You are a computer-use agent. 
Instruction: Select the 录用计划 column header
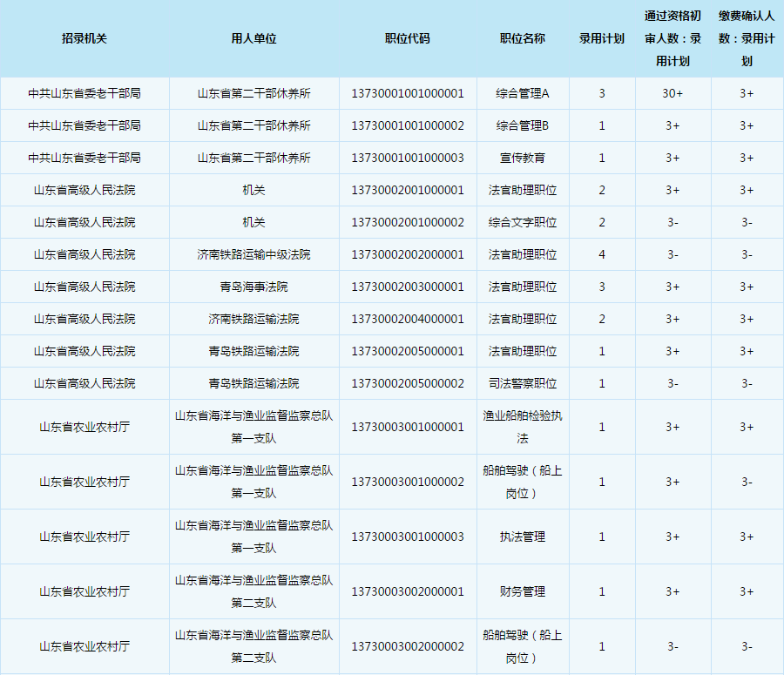(x=601, y=38)
